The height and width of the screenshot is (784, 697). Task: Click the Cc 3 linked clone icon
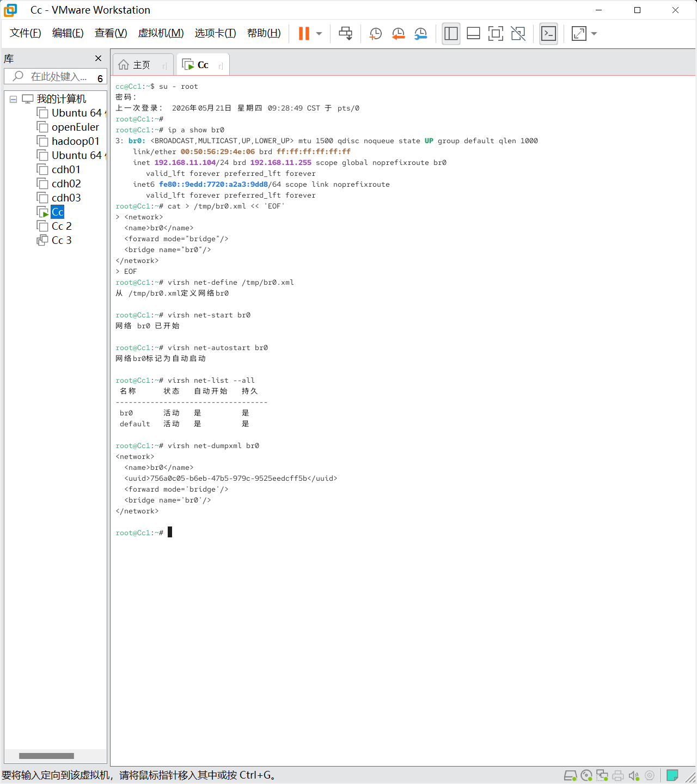(42, 240)
